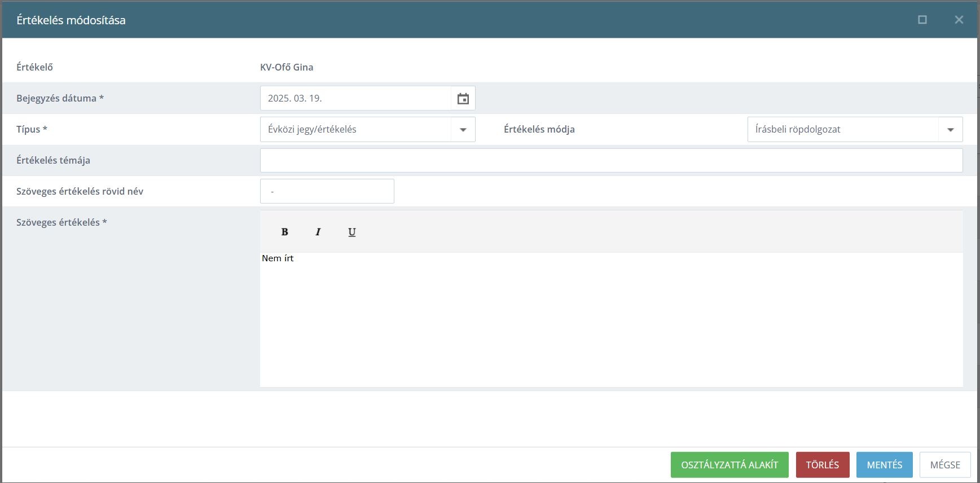Screen dimensions: 980x483
Task: Click the Típus * label
Action: pos(32,129)
